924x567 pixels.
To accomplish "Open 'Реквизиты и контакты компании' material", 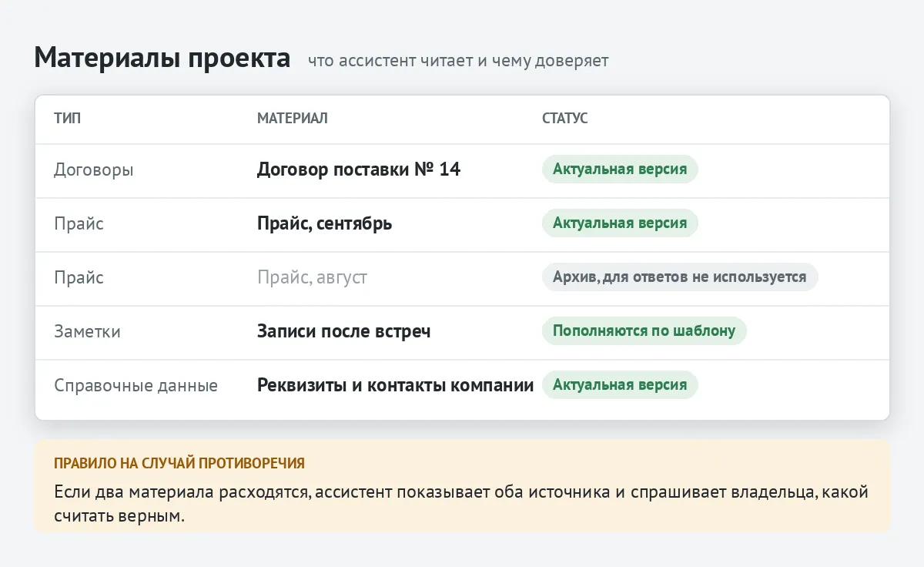I will point(396,385).
